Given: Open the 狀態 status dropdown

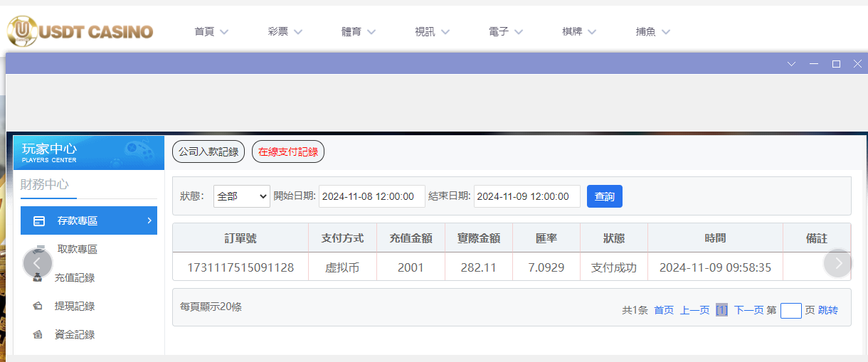Looking at the screenshot, I should click(242, 196).
